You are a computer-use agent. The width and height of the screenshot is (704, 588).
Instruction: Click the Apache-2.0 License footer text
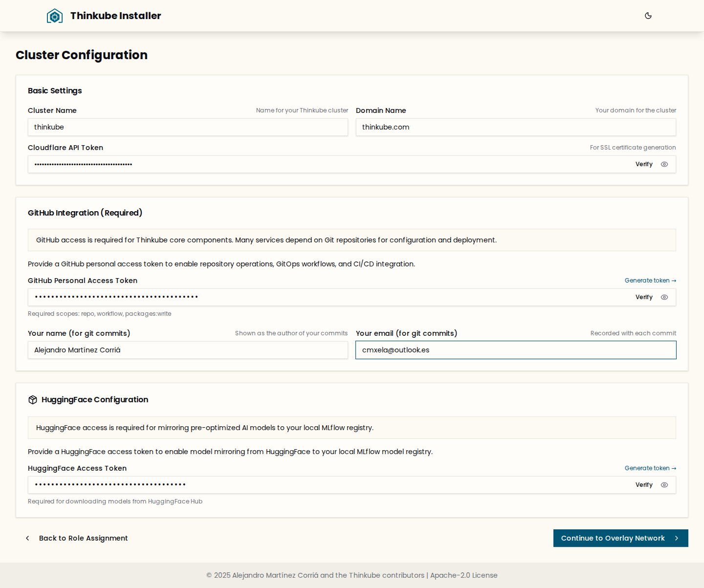(464, 575)
